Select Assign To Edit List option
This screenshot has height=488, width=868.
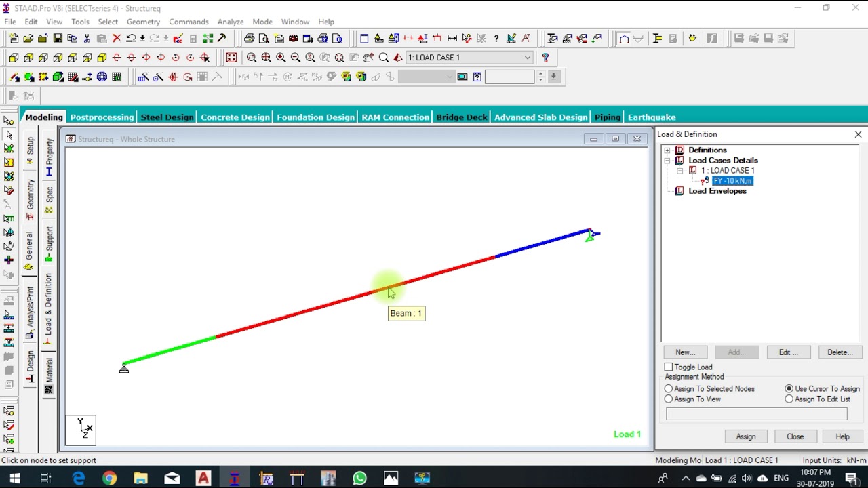pos(789,399)
